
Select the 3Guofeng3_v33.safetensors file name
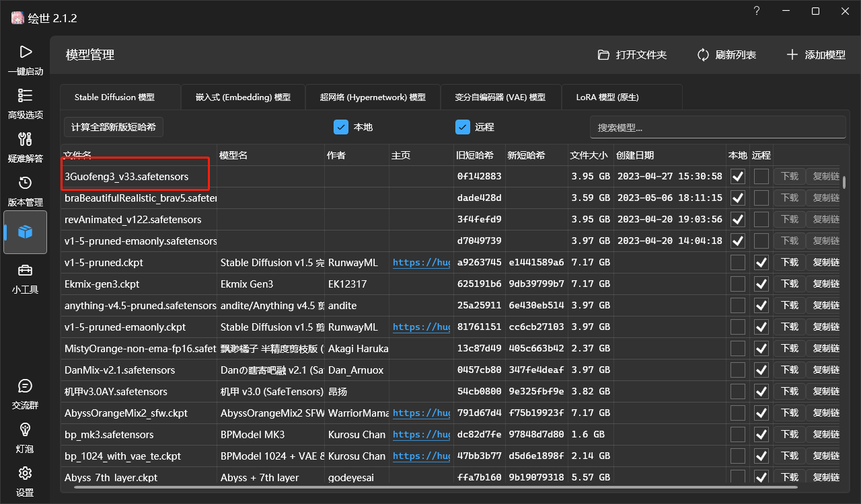[x=126, y=176]
